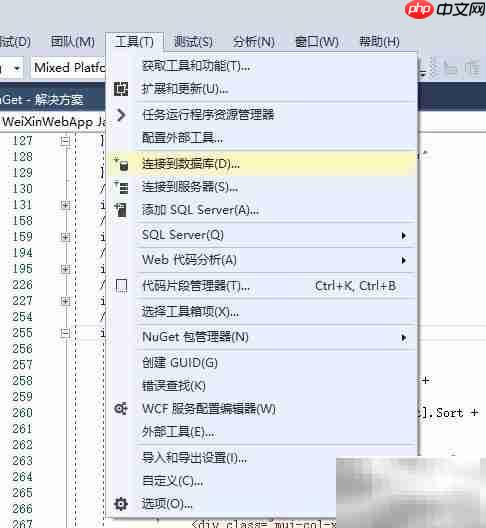This screenshot has height=528, width=486.
Task: Click the add SQL Server icon
Action: (x=121, y=210)
